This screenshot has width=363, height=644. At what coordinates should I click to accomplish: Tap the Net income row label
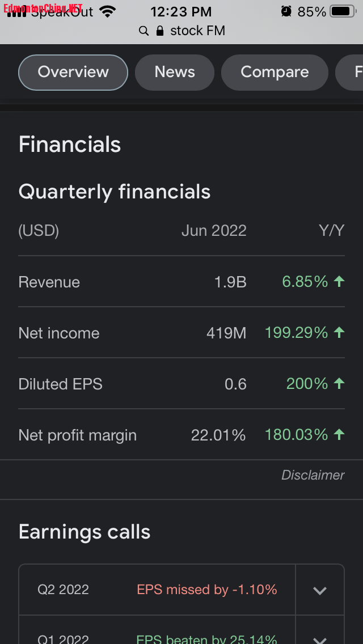(59, 333)
